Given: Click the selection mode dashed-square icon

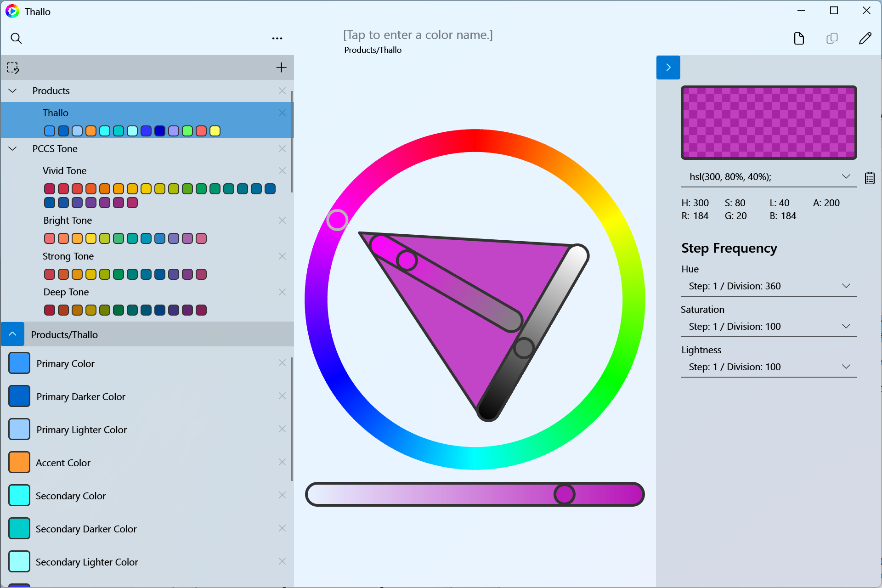Looking at the screenshot, I should (13, 68).
